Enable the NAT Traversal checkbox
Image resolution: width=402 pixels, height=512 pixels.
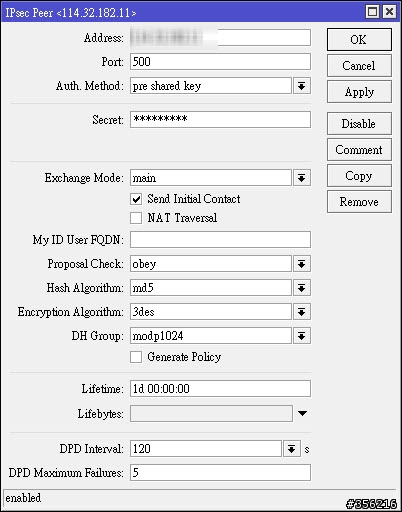click(136, 218)
